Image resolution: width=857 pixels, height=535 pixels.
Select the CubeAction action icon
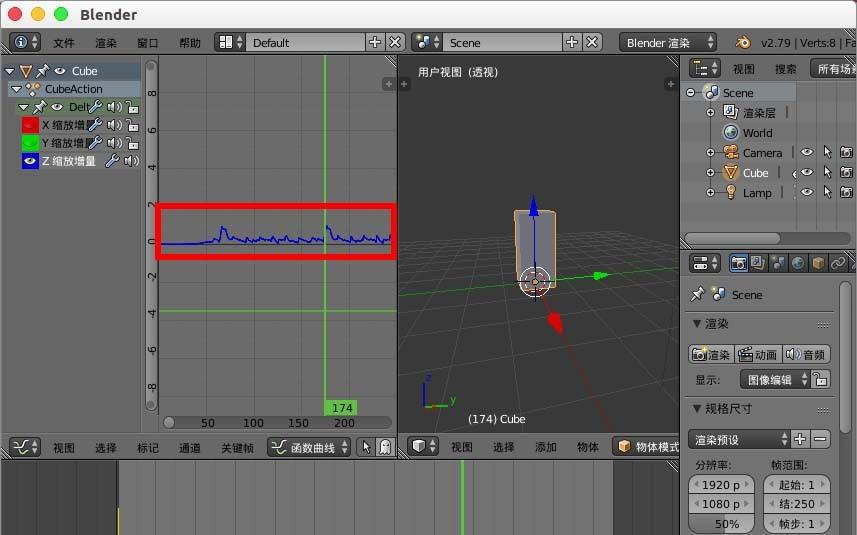pos(33,89)
